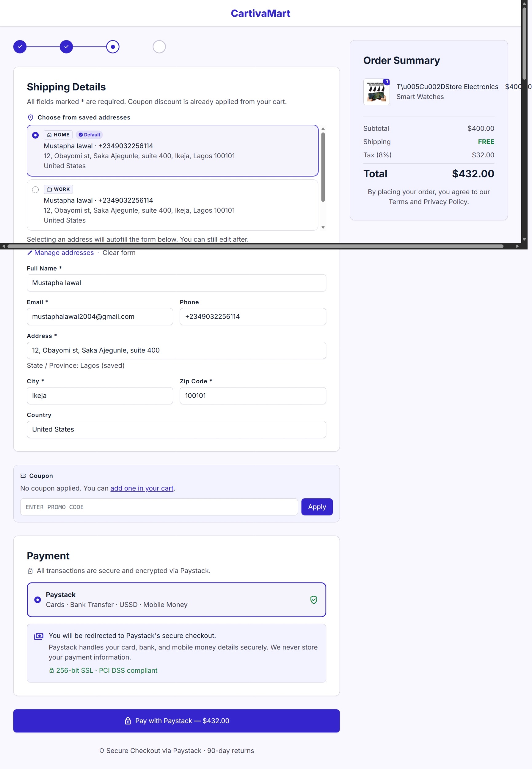Image resolution: width=532 pixels, height=769 pixels.
Task: Click the saved addresses list scroll down arrow
Action: pyautogui.click(x=323, y=227)
